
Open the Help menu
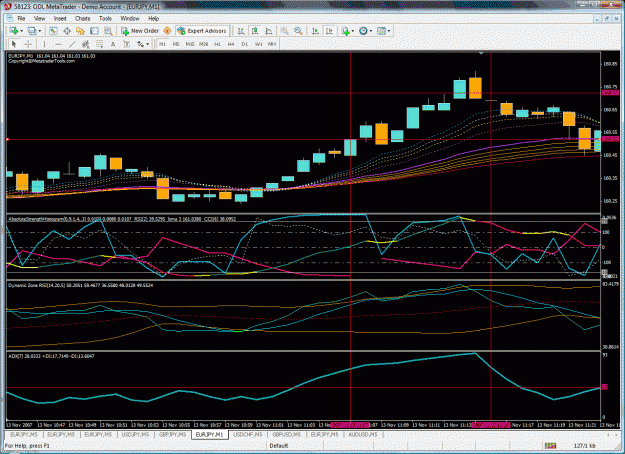click(x=153, y=18)
